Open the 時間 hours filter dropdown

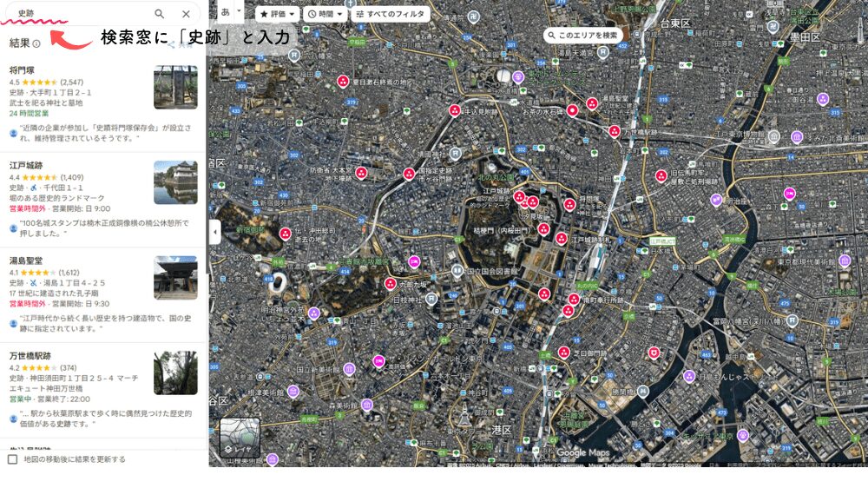coord(325,14)
